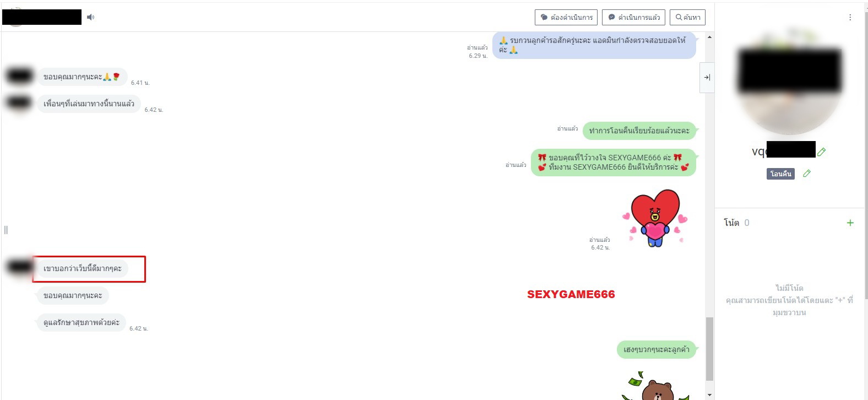868x400 pixels.
Task: Open the red heart character sticker
Action: point(654,218)
